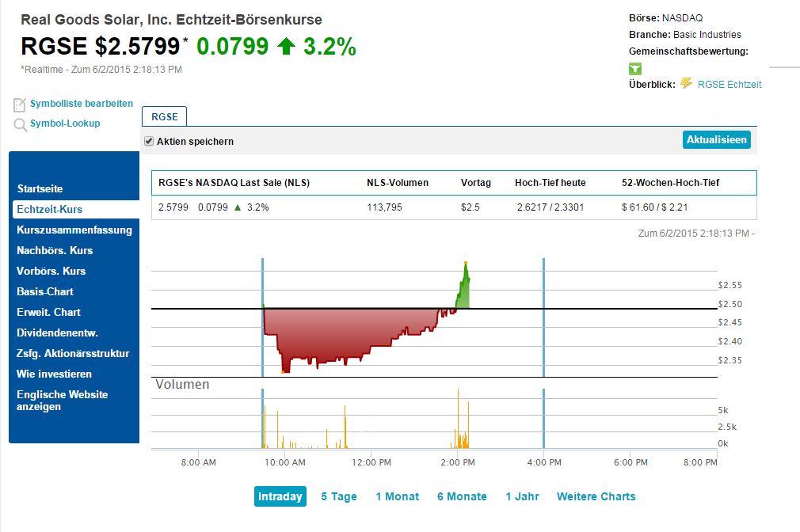The image size is (800, 532).
Task: Select Echtzeit-Kurs in sidebar
Action: (75, 209)
